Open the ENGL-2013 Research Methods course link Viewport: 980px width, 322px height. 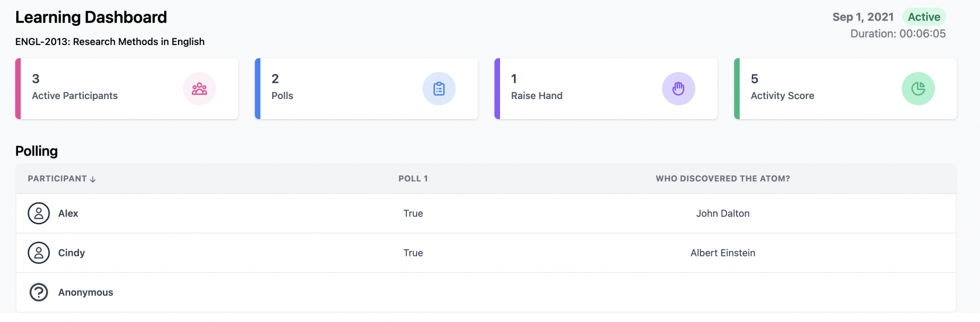pyautogui.click(x=110, y=42)
